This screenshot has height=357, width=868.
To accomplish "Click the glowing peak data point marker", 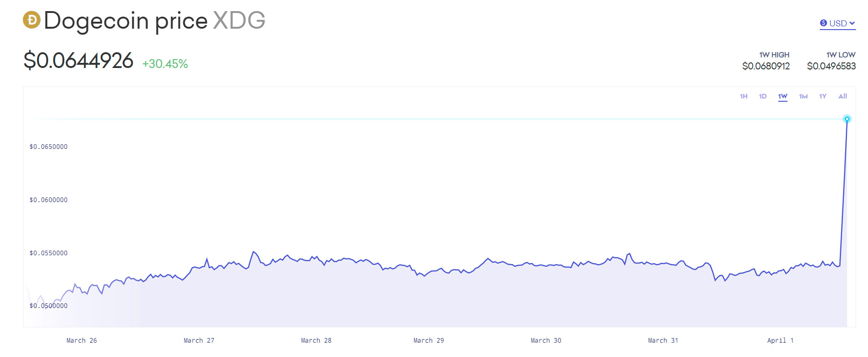I will click(x=847, y=119).
